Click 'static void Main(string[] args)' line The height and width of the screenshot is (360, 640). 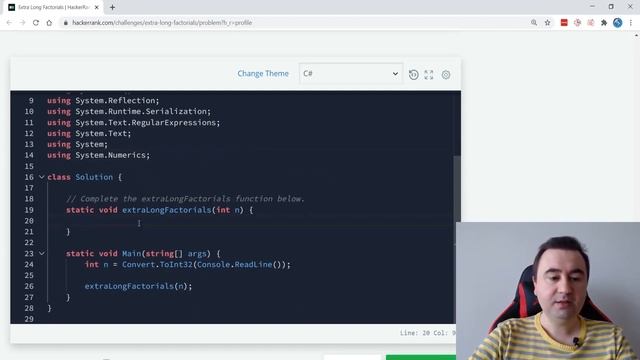[x=143, y=253]
